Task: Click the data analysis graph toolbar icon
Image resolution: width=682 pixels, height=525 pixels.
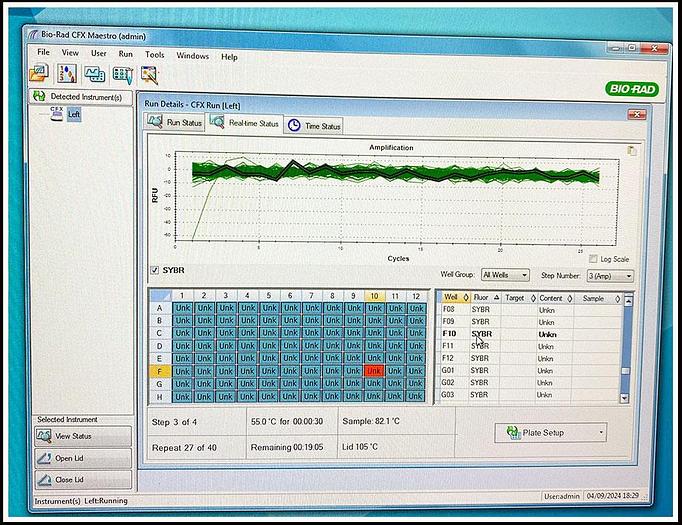Action: (95, 74)
